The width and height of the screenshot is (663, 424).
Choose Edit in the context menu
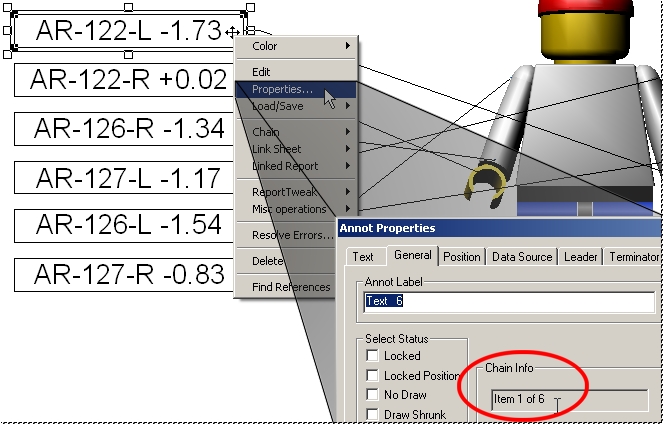[261, 72]
